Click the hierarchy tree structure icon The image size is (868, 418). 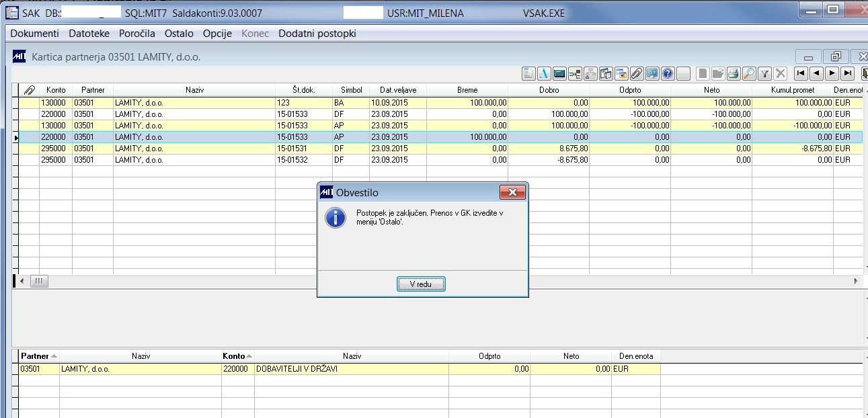coord(590,73)
